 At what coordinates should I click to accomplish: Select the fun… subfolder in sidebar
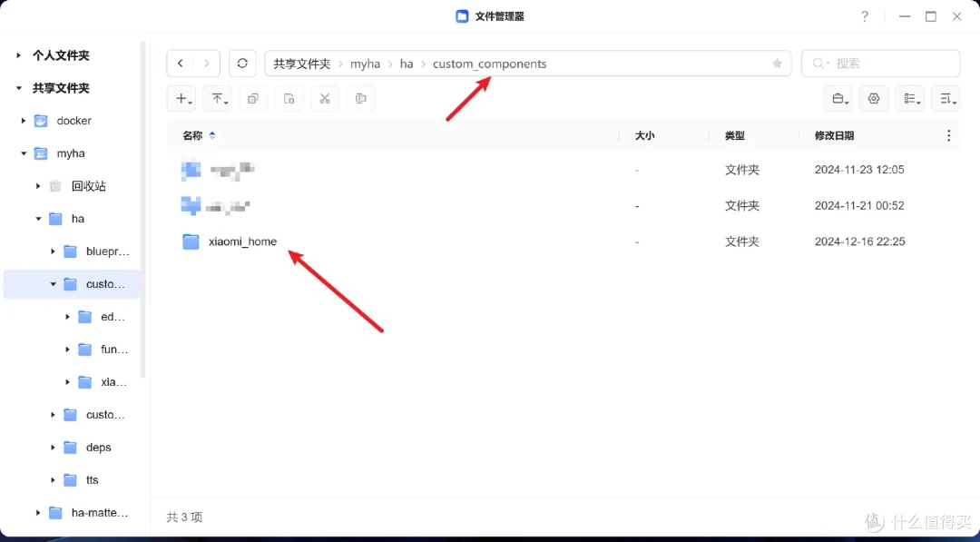(x=113, y=350)
